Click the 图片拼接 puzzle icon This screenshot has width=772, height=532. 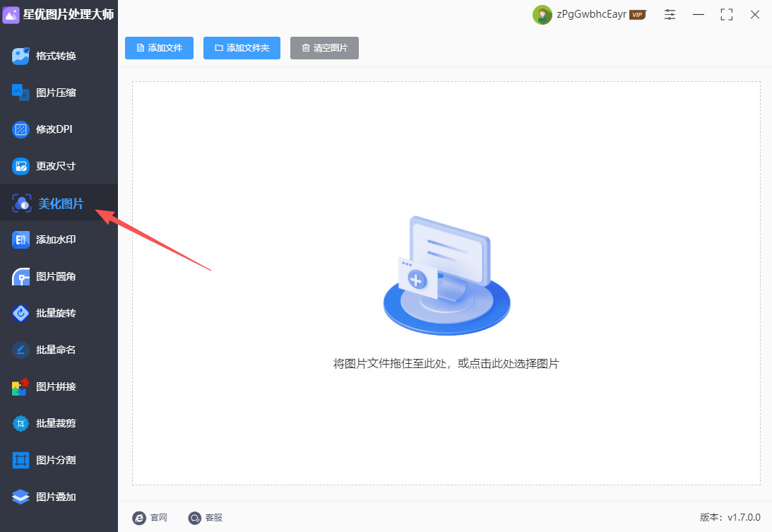[20, 386]
